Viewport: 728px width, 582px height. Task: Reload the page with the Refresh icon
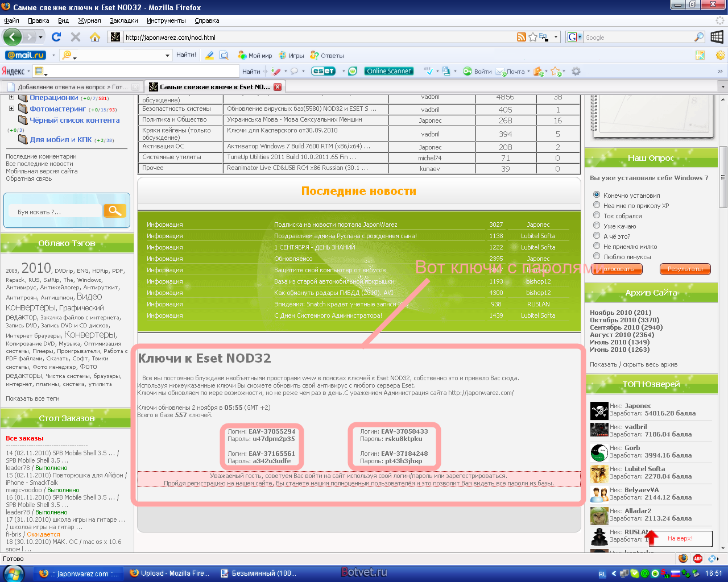[56, 37]
